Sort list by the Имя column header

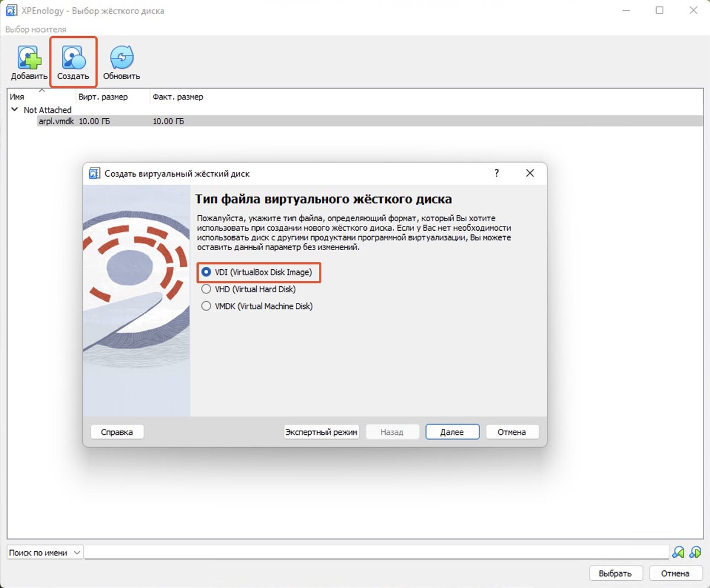click(41, 96)
